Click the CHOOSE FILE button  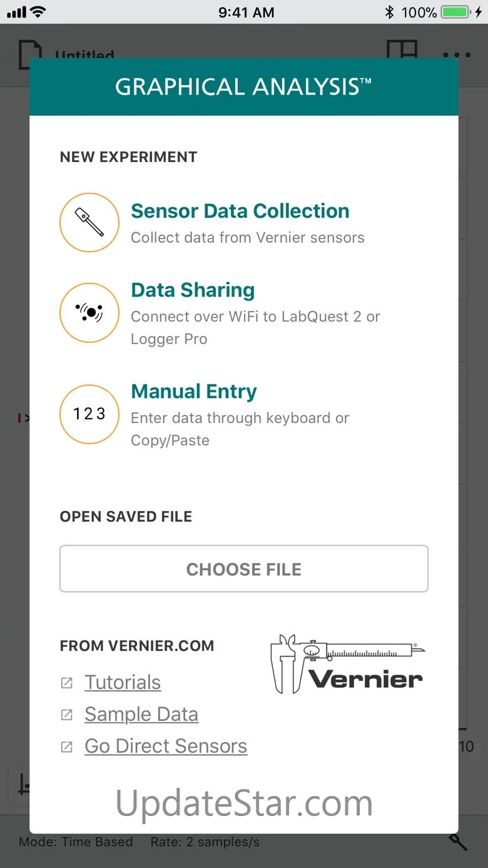pos(244,569)
